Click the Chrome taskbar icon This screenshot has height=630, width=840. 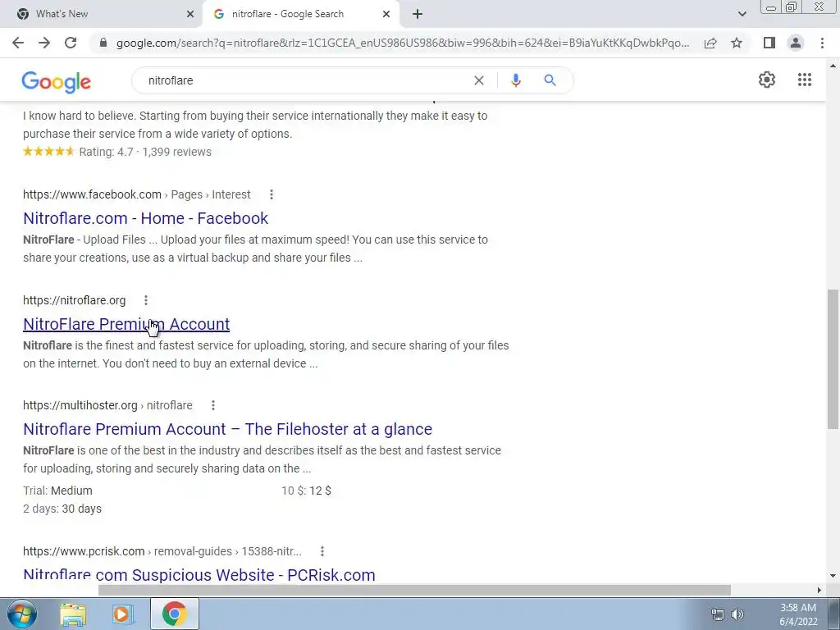coord(174,614)
